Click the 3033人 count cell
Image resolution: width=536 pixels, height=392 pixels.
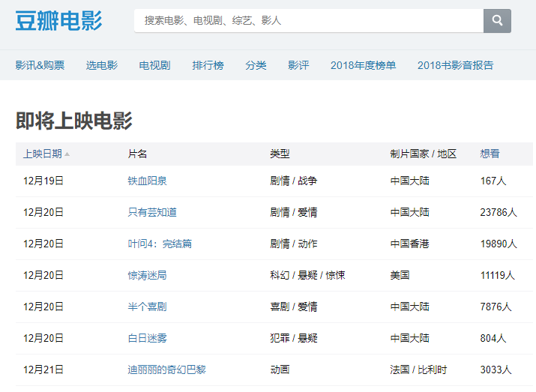click(496, 370)
